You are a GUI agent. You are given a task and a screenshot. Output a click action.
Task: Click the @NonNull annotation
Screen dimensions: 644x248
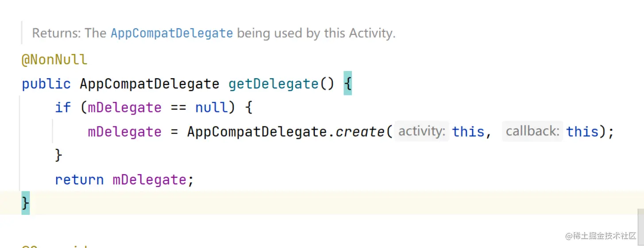coord(54,60)
